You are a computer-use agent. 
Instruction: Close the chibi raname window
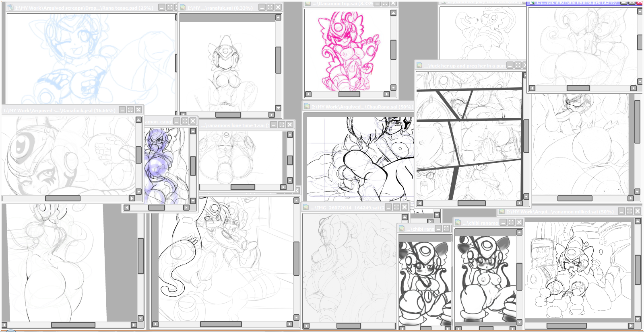click(x=519, y=222)
